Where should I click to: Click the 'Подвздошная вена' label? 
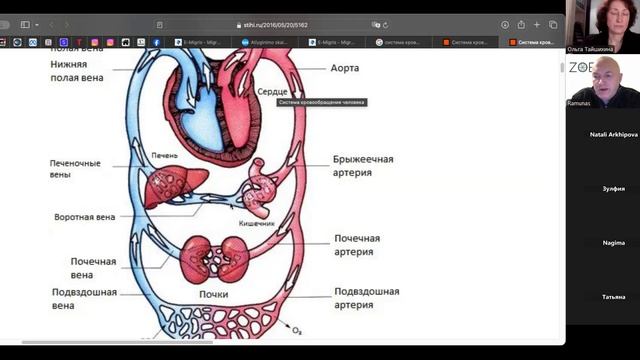point(84,299)
